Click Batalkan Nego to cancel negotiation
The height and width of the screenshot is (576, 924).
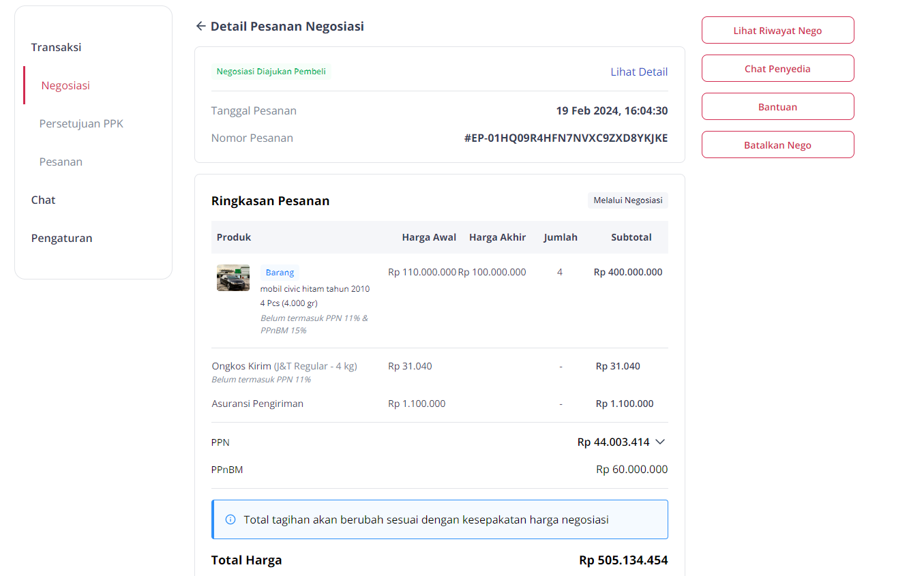click(777, 145)
